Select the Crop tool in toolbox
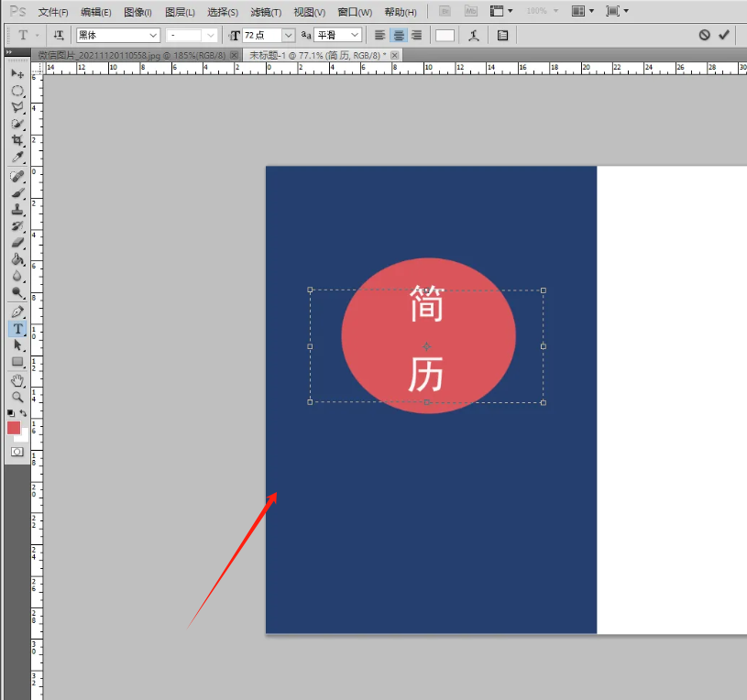The image size is (747, 700). (x=16, y=140)
